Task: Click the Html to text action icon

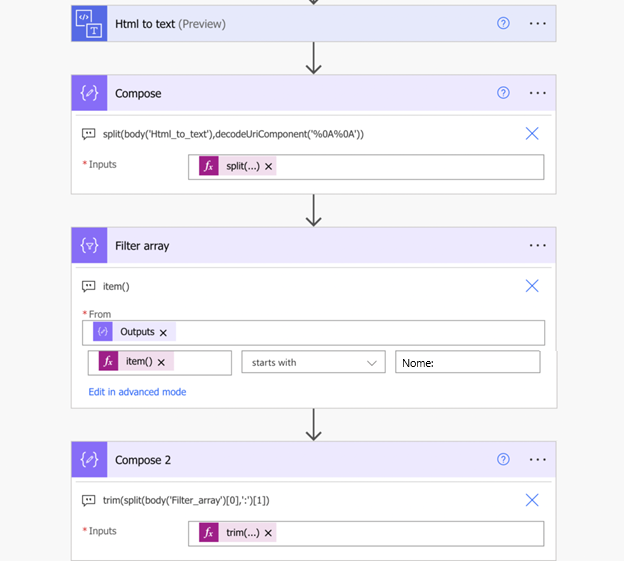Action: (x=89, y=24)
